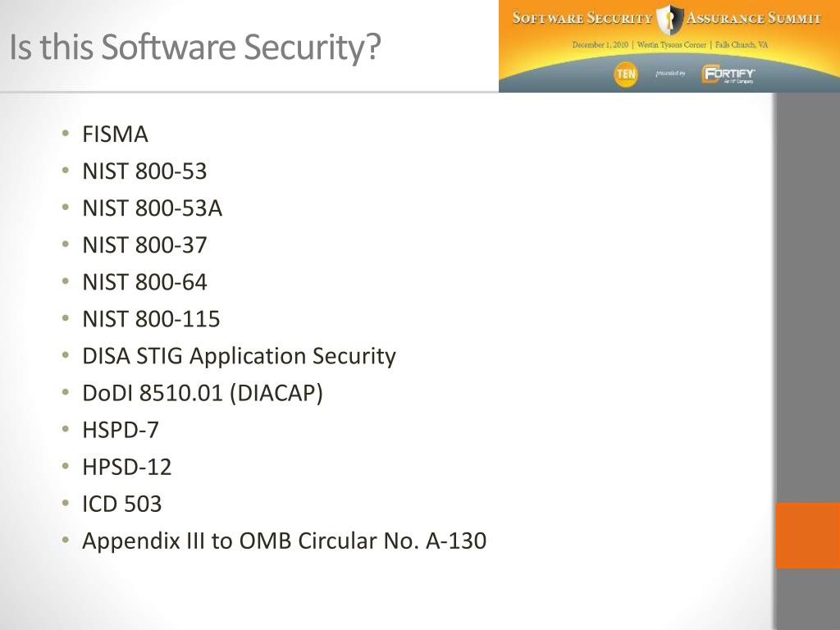Click the orange block on right sidebar

808,535
